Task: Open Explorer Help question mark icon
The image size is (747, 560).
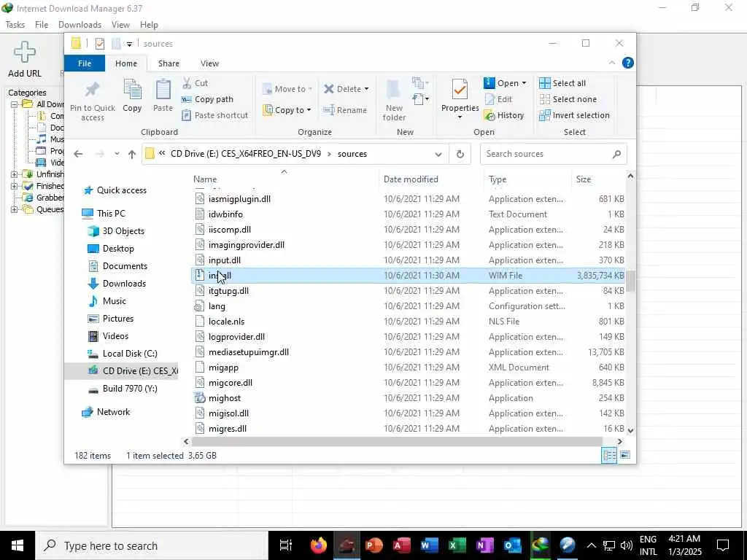Action: click(x=628, y=63)
